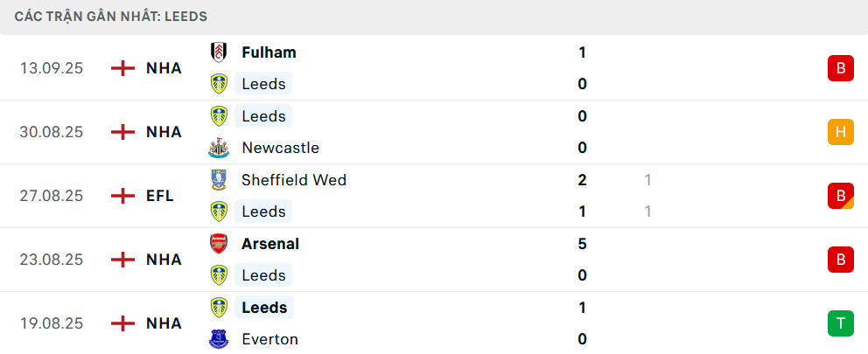Click the Sheffield Wed club crest icon
The image size is (868, 354).
(x=219, y=180)
